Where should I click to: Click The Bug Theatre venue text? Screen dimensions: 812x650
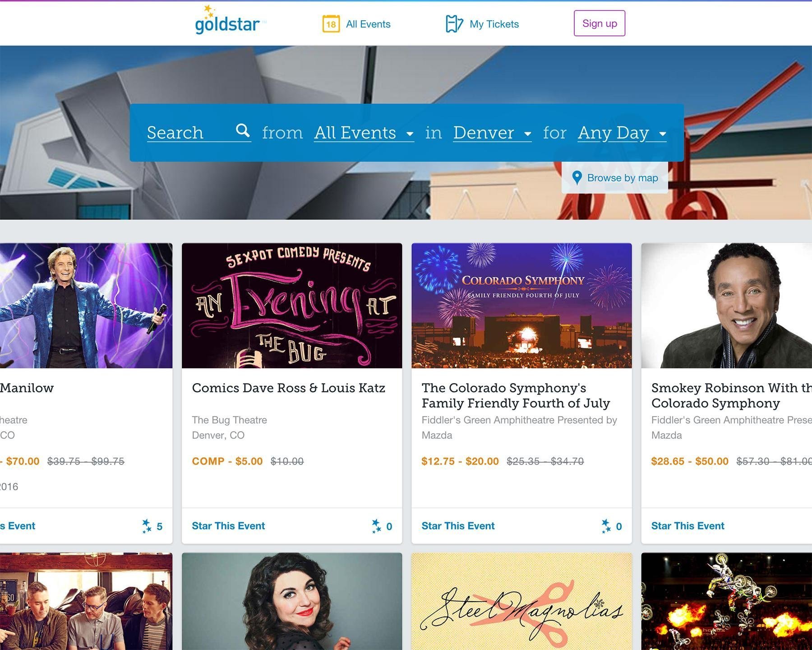pyautogui.click(x=229, y=420)
